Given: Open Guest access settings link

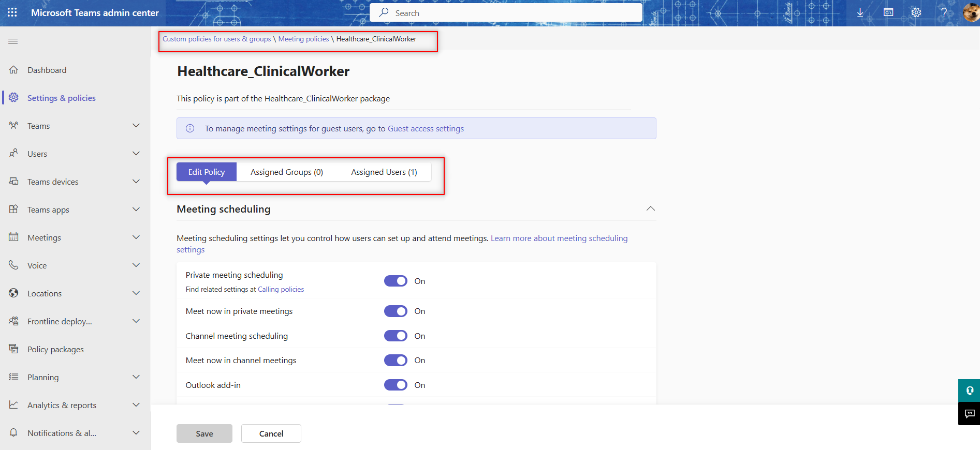Looking at the screenshot, I should point(426,128).
